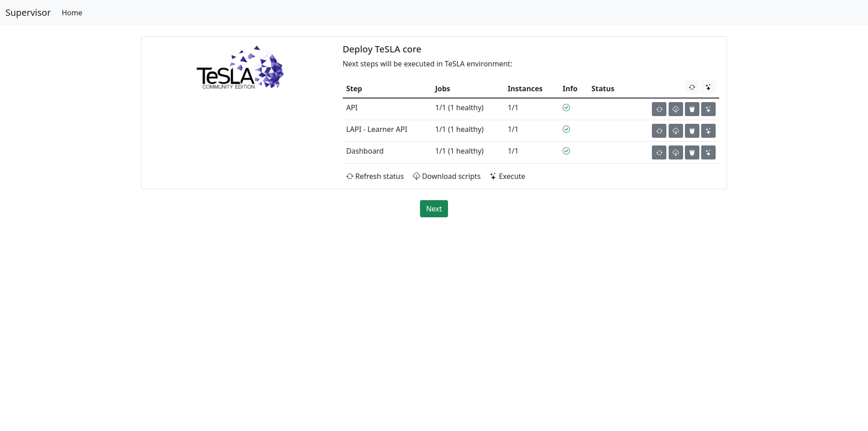Click the Supervisor brand link
868x431 pixels.
pyautogui.click(x=28, y=13)
